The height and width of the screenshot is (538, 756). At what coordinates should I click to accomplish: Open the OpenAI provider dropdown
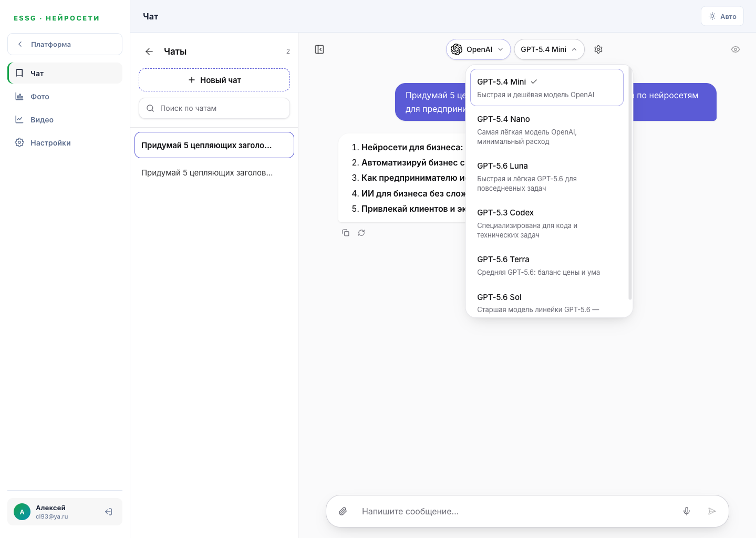click(x=478, y=49)
